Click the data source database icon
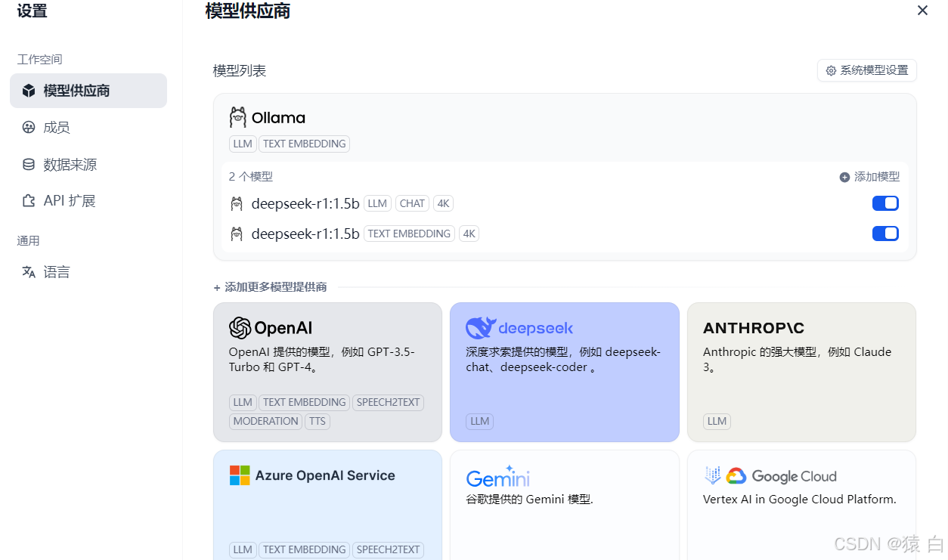Image resolution: width=948 pixels, height=560 pixels. coord(29,164)
